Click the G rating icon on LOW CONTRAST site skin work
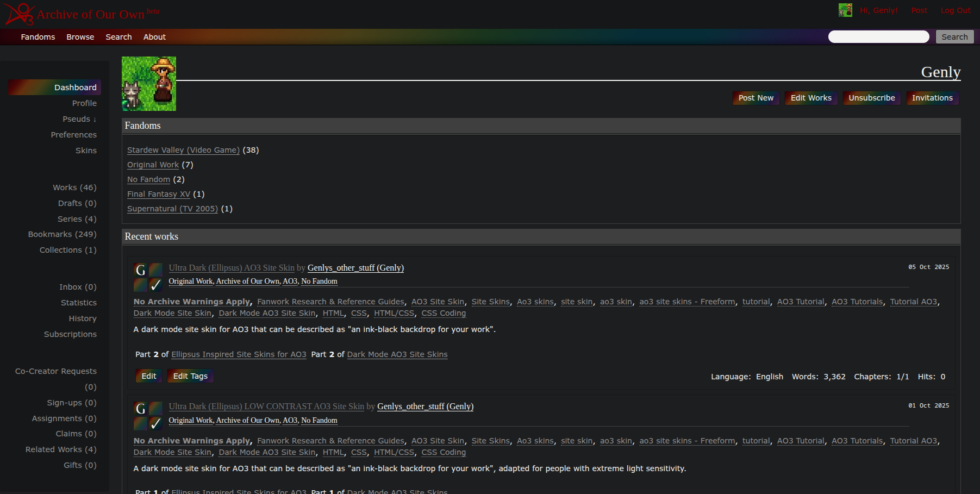Image resolution: width=980 pixels, height=494 pixels. [140, 409]
